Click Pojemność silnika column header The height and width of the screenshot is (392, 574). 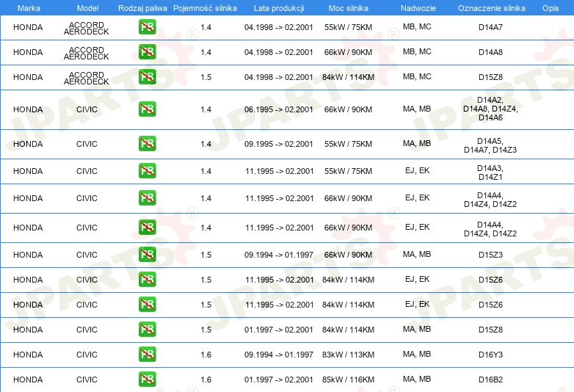tap(205, 8)
